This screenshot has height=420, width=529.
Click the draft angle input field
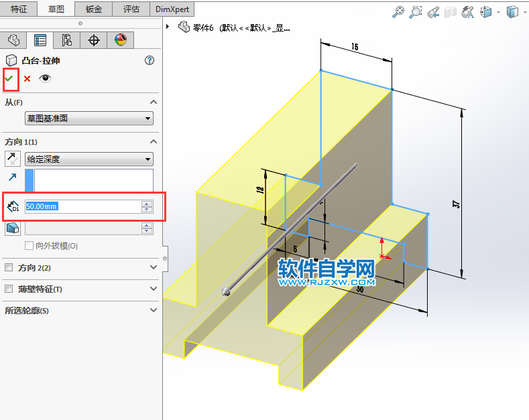(83, 228)
